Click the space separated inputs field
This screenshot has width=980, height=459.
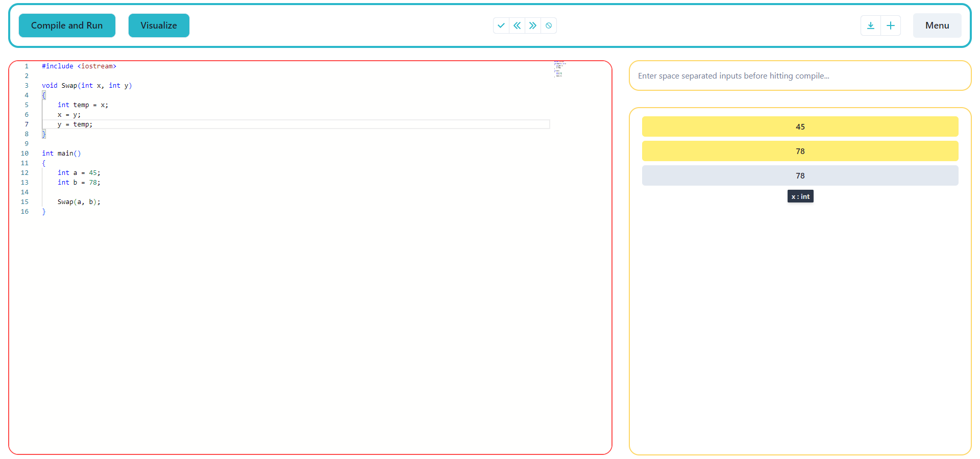coord(799,75)
